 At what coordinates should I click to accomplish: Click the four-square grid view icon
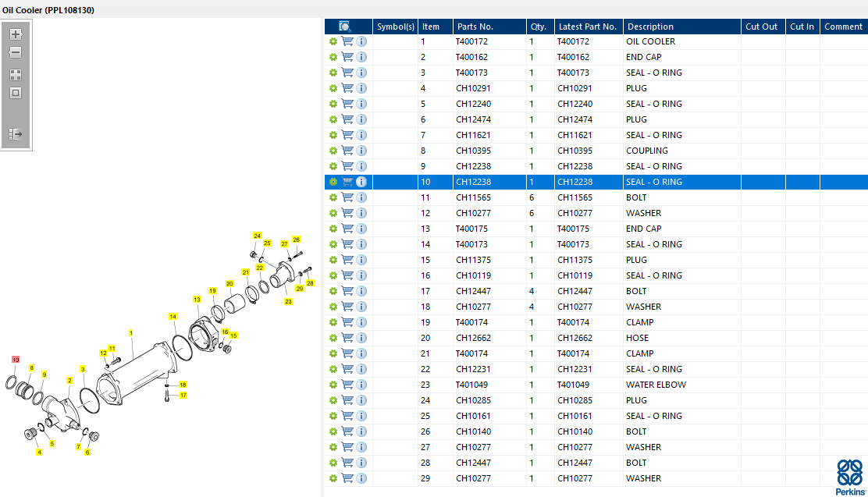[16, 75]
